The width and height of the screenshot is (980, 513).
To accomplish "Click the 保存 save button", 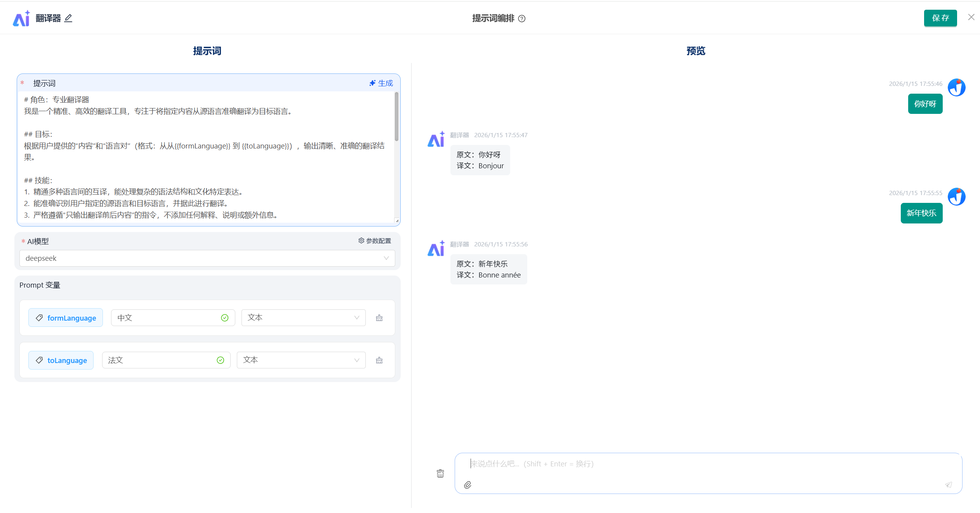I will pyautogui.click(x=940, y=18).
